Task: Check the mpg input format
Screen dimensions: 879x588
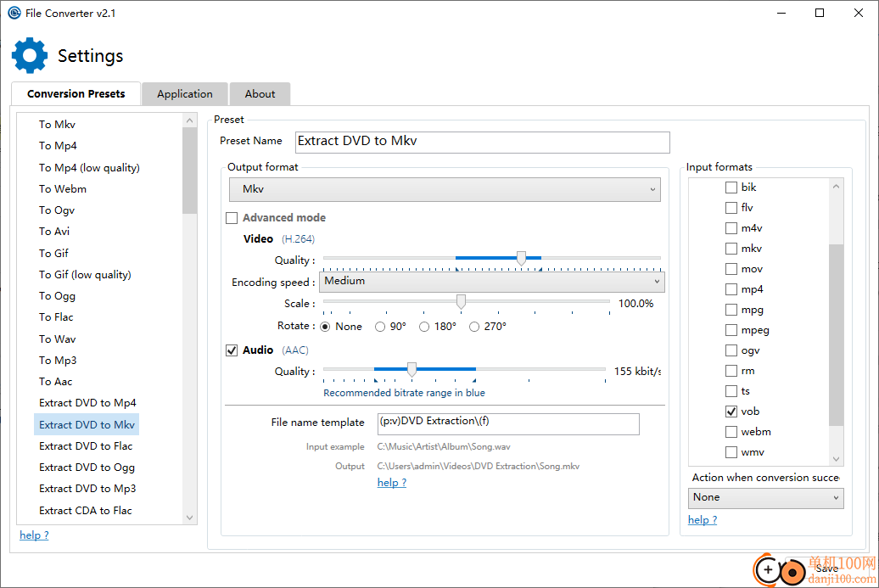Action: [x=731, y=310]
